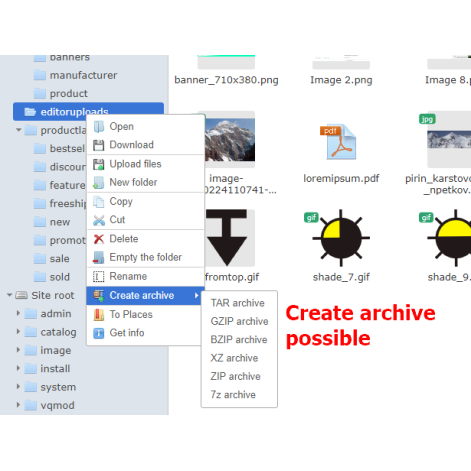Click the Get info blue icon
Viewport: 471px width, 471px height.
point(99,333)
